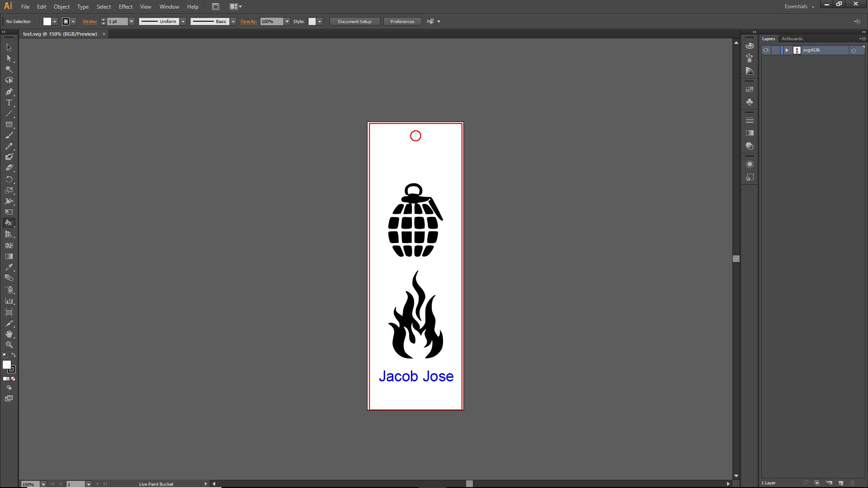The height and width of the screenshot is (488, 868).
Task: Click the Preferences button
Action: (x=402, y=22)
